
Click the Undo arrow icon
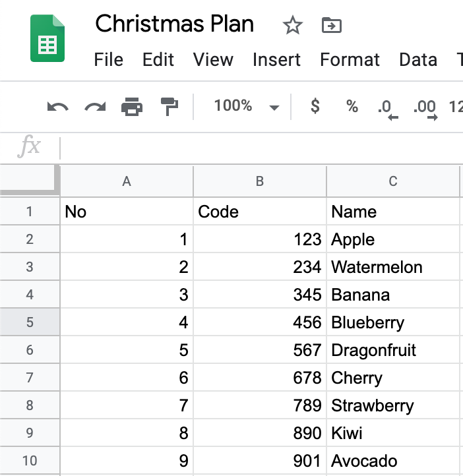click(x=57, y=107)
